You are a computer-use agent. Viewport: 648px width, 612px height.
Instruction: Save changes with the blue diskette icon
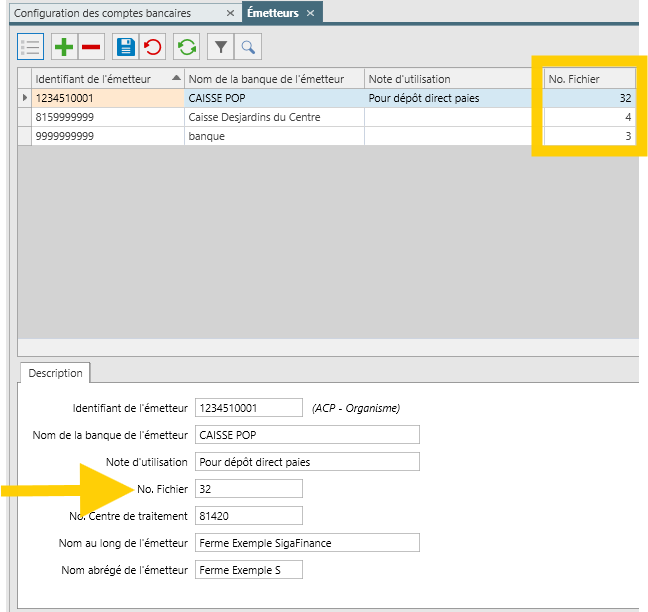pos(126,47)
